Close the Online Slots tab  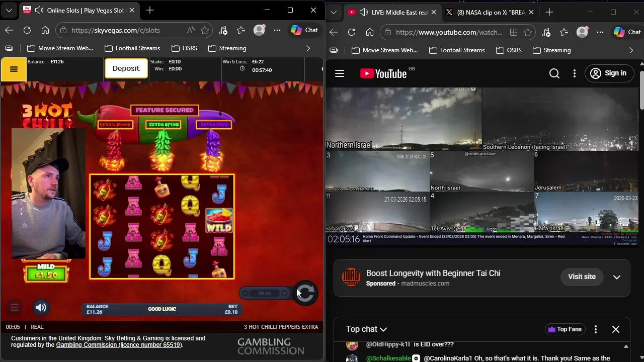[x=132, y=10]
